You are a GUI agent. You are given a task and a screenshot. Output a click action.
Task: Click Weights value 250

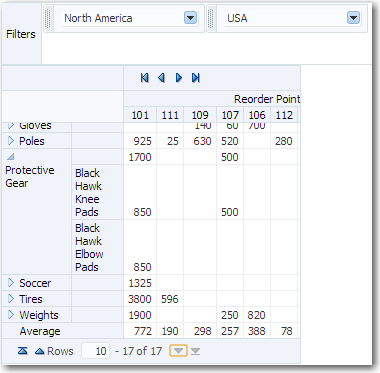230,315
